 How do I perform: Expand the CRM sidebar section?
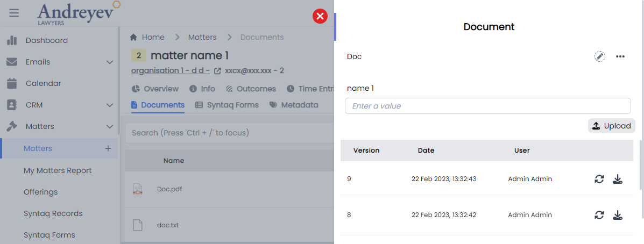click(x=110, y=105)
